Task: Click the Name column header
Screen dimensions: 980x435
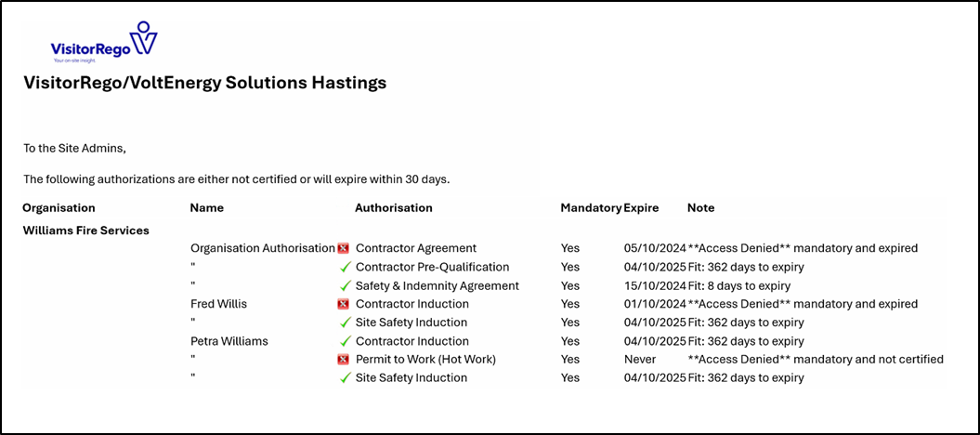Action: pos(206,207)
